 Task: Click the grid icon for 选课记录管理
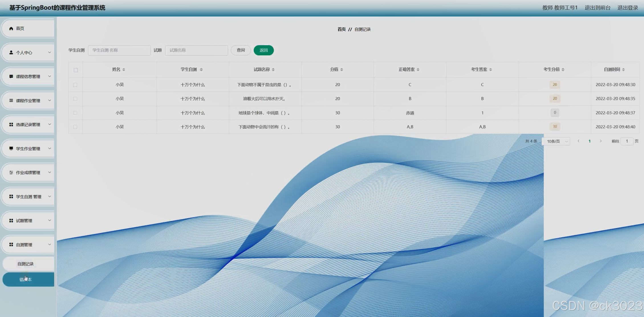click(x=11, y=124)
